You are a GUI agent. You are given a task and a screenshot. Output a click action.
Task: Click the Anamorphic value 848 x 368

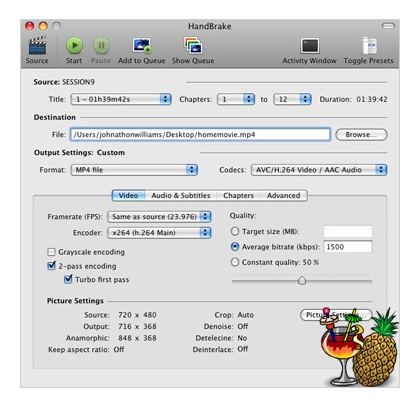(137, 338)
